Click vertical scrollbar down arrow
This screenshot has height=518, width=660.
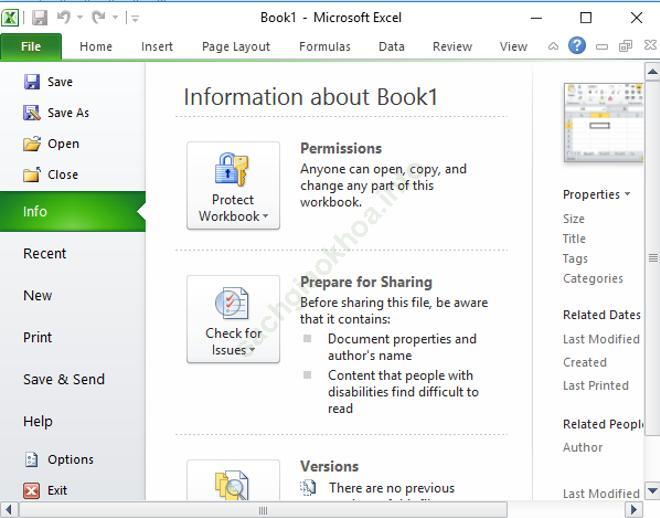tap(652, 491)
